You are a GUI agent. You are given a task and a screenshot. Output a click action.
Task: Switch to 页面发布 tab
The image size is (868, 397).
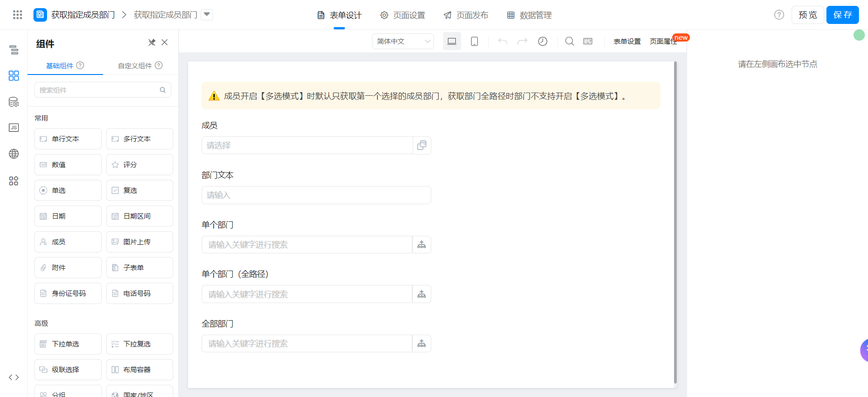click(x=466, y=15)
